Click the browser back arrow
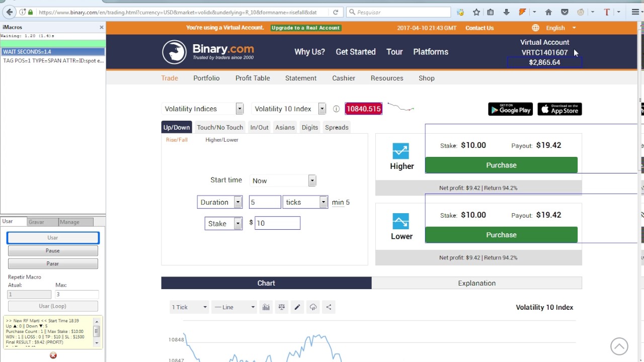This screenshot has height=362, width=644. click(10, 12)
